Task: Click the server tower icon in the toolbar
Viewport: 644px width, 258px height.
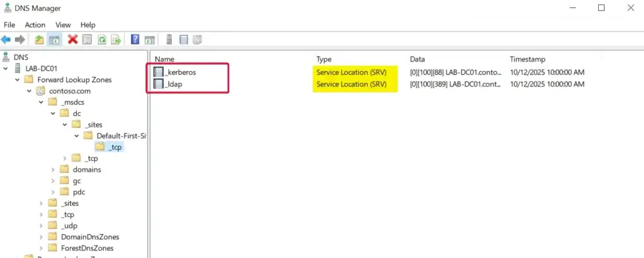Action: [169, 40]
